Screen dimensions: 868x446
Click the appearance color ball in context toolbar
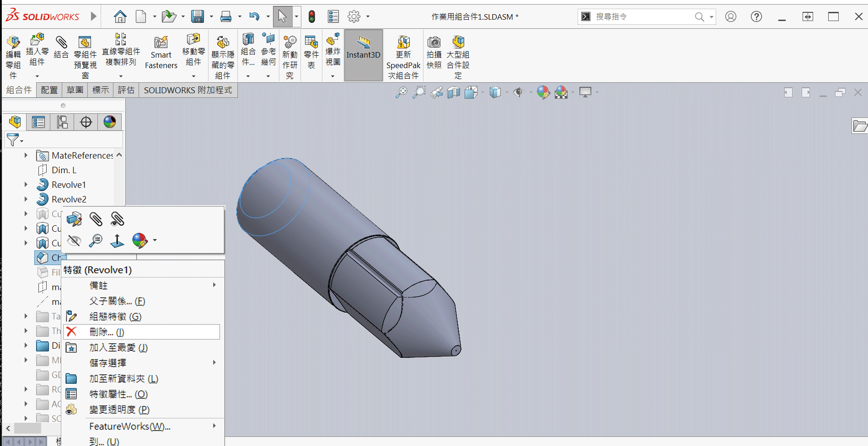click(x=139, y=240)
